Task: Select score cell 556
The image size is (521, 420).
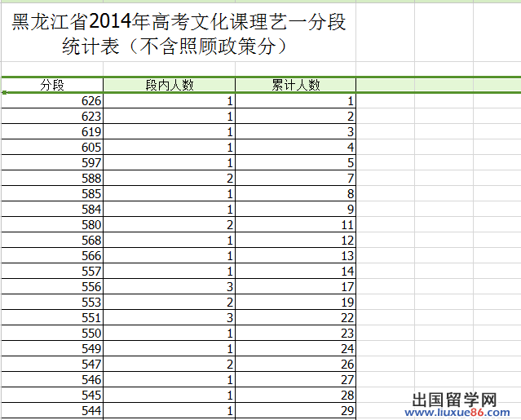Action: click(x=52, y=287)
